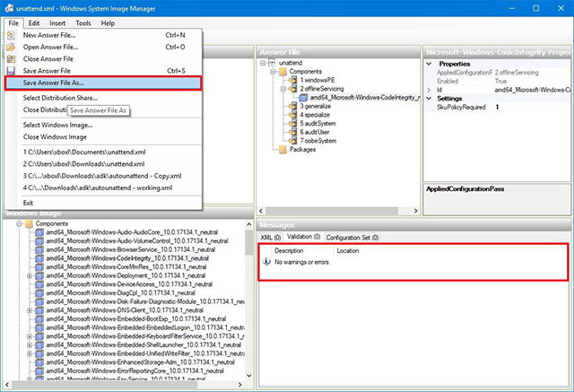This screenshot has height=392, width=574.
Task: Select the Embedded-BootExp component row
Action: click(x=135, y=319)
